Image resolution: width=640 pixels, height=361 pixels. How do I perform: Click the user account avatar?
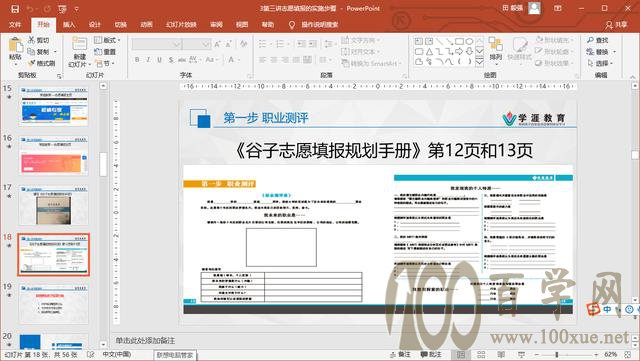[x=534, y=8]
